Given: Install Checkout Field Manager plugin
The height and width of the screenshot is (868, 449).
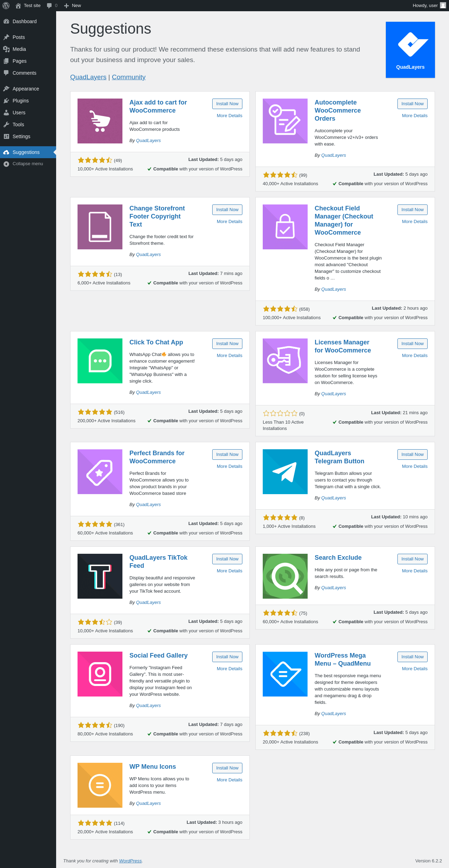Looking at the screenshot, I should tap(413, 210).
